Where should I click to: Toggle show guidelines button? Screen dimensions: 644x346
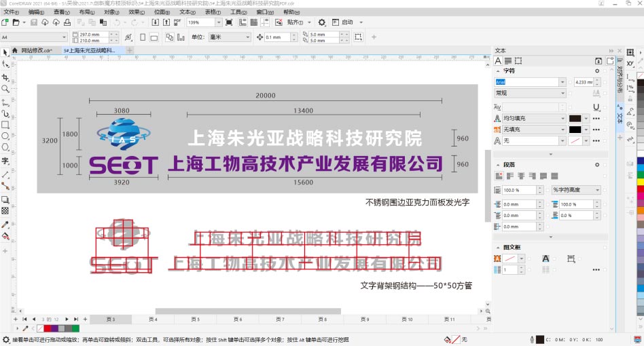pos(265,22)
